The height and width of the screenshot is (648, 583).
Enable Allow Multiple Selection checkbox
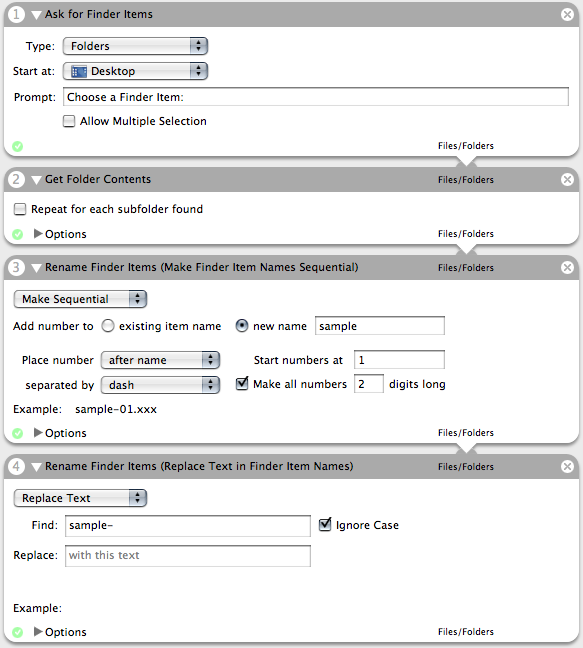pos(69,121)
